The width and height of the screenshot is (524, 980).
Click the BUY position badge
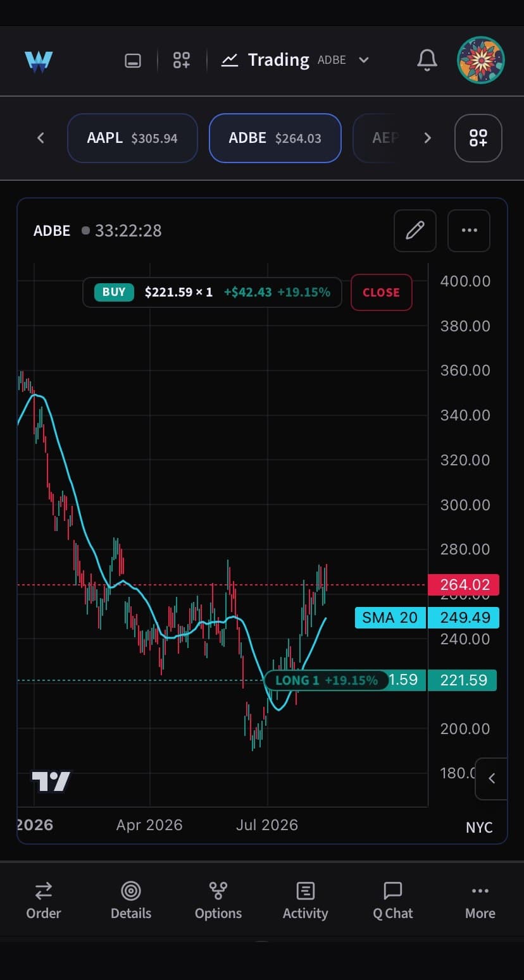click(x=114, y=292)
